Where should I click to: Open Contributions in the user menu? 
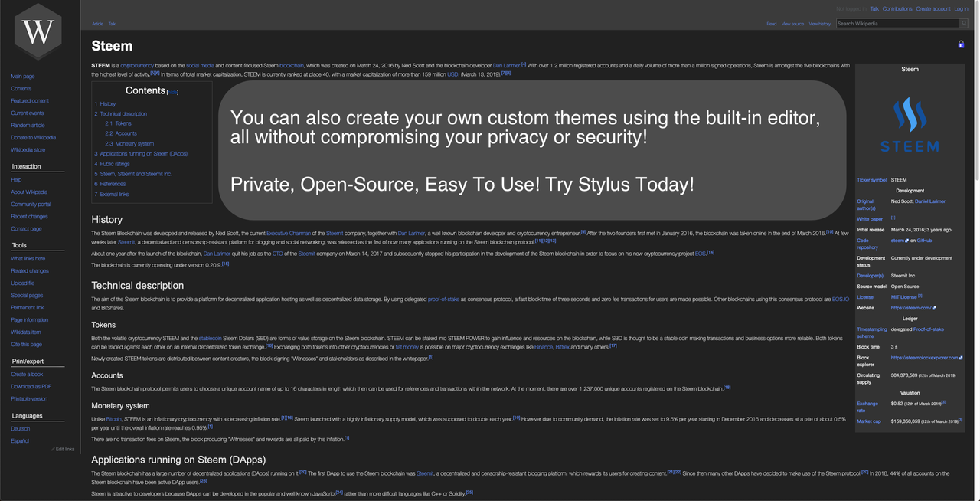coord(897,9)
